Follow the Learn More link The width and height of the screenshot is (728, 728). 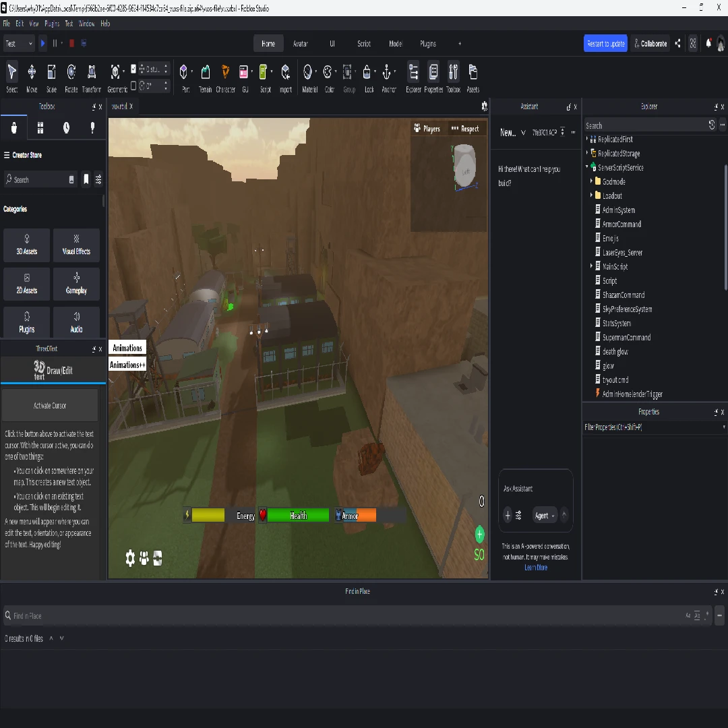click(536, 568)
